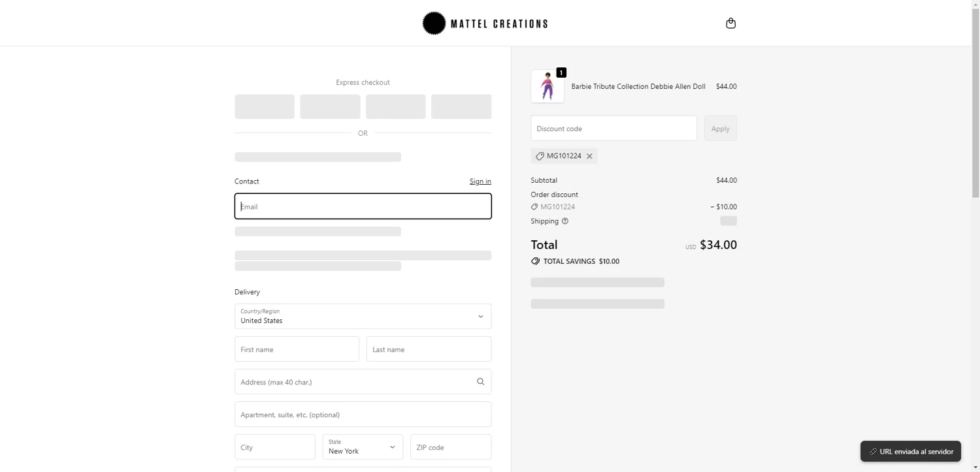
Task: Select the First name field
Action: (x=297, y=349)
